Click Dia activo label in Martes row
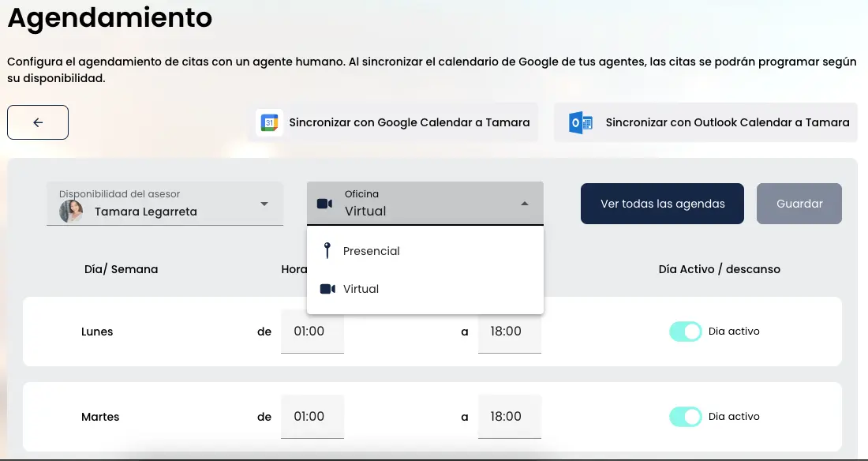This screenshot has width=868, height=461. click(x=734, y=417)
